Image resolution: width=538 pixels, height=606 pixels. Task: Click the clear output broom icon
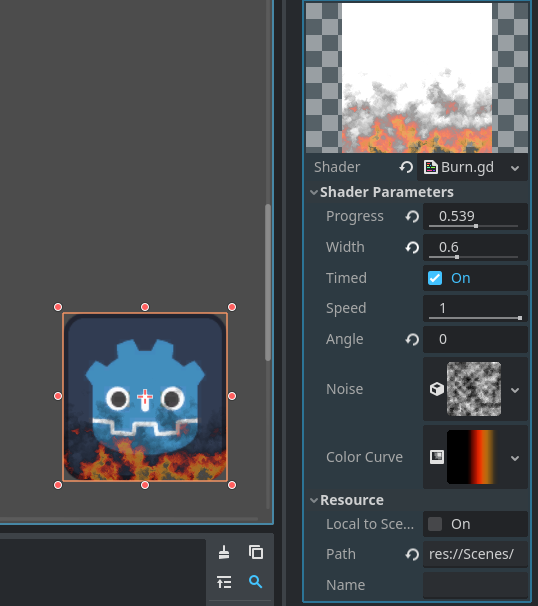(224, 552)
